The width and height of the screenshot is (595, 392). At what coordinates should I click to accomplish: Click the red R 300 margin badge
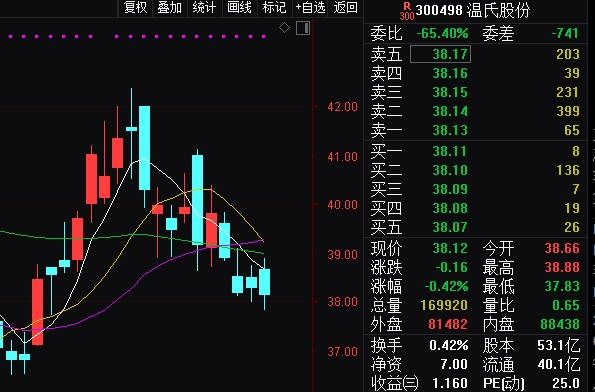[407, 11]
